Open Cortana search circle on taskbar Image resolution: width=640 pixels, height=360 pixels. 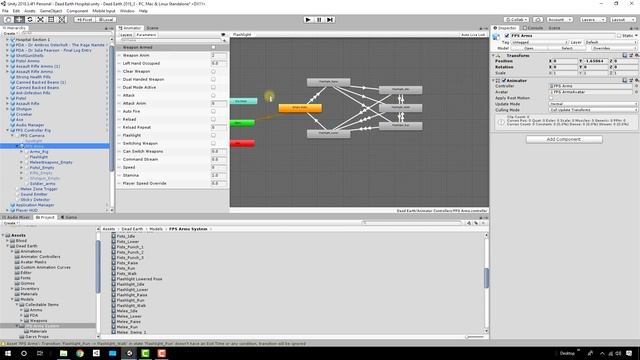click(x=24, y=353)
